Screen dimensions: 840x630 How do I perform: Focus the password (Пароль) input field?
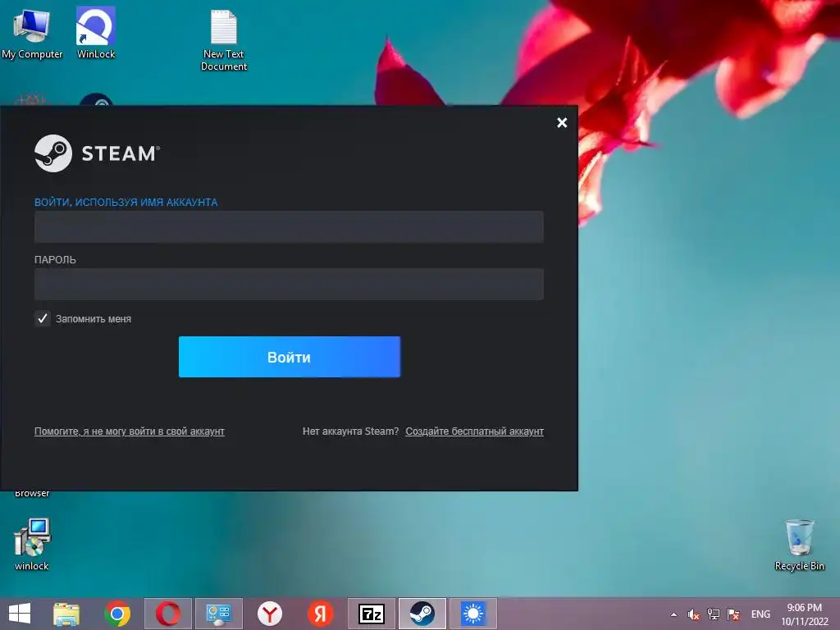click(289, 284)
